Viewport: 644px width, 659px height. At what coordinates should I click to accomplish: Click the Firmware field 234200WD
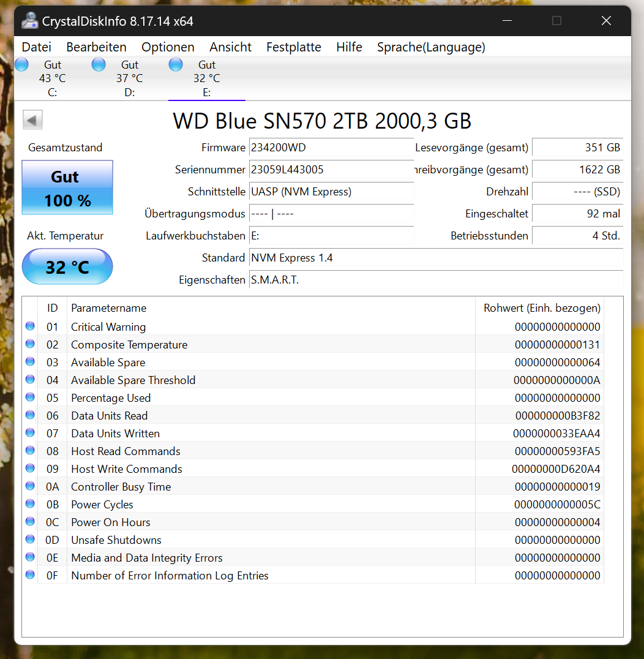pos(331,148)
